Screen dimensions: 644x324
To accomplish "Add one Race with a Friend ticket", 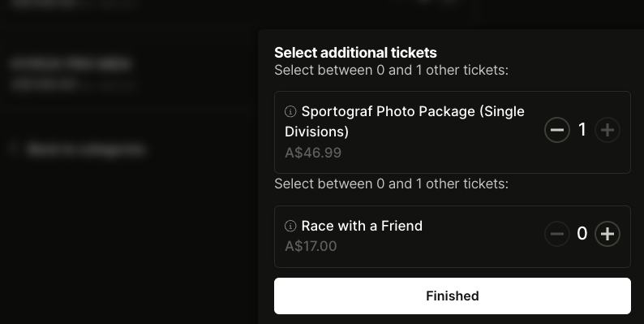I will [608, 234].
